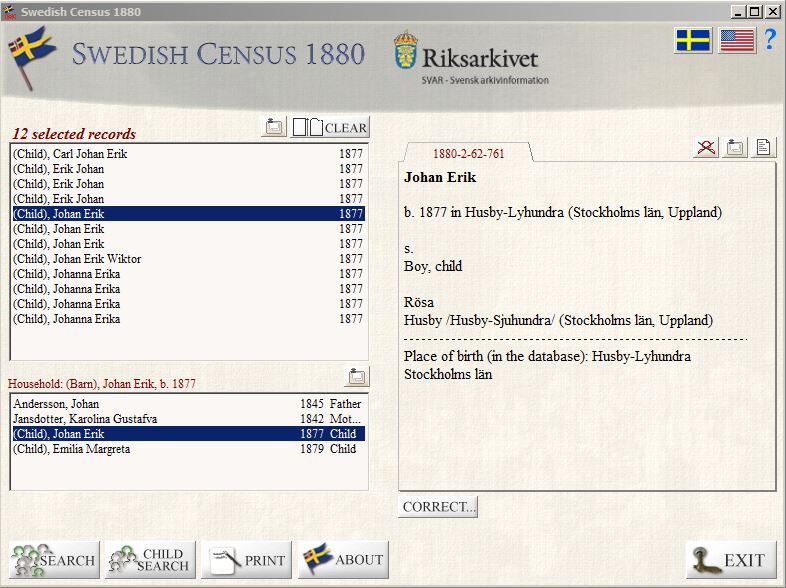Click the Riksarkivet logo
Viewport: 786px width, 588px height.
470,58
